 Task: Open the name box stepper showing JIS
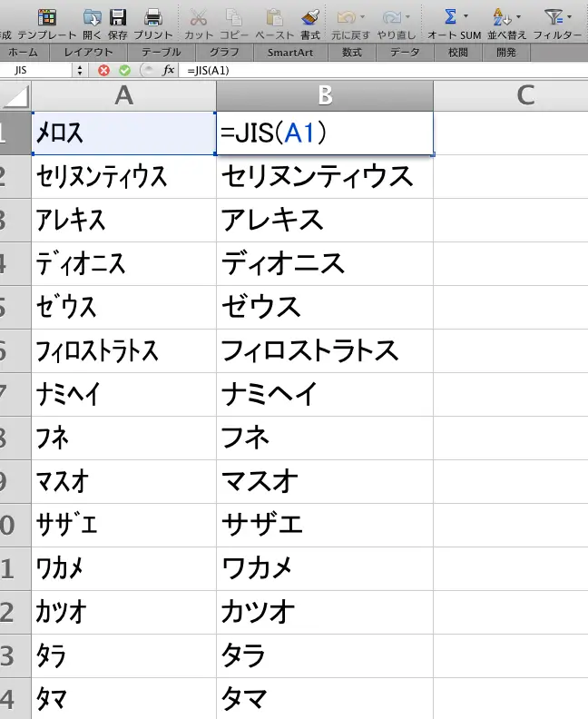(x=80, y=70)
